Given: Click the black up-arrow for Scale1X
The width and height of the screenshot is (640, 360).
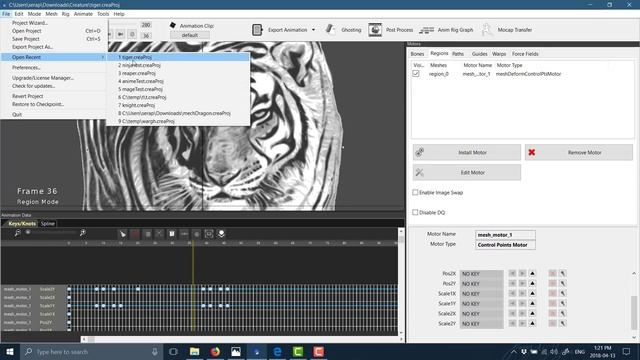Looking at the screenshot, I should 532,293.
